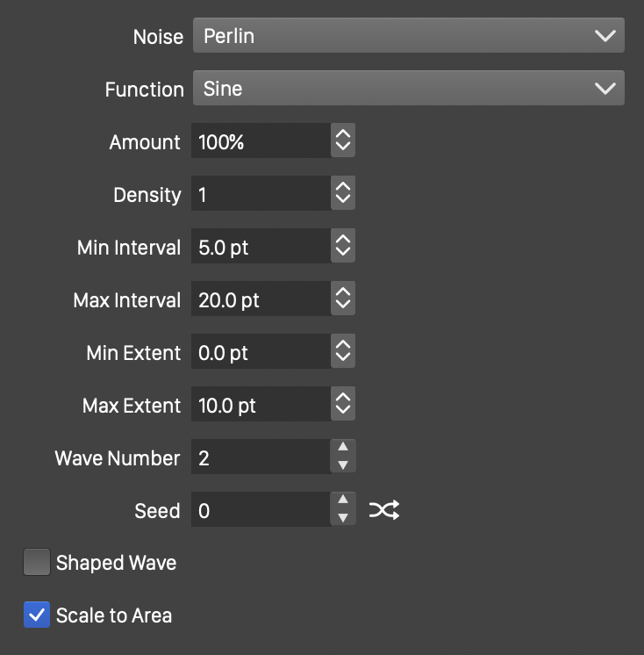Uncheck the Scale to Area checkbox

(x=37, y=615)
